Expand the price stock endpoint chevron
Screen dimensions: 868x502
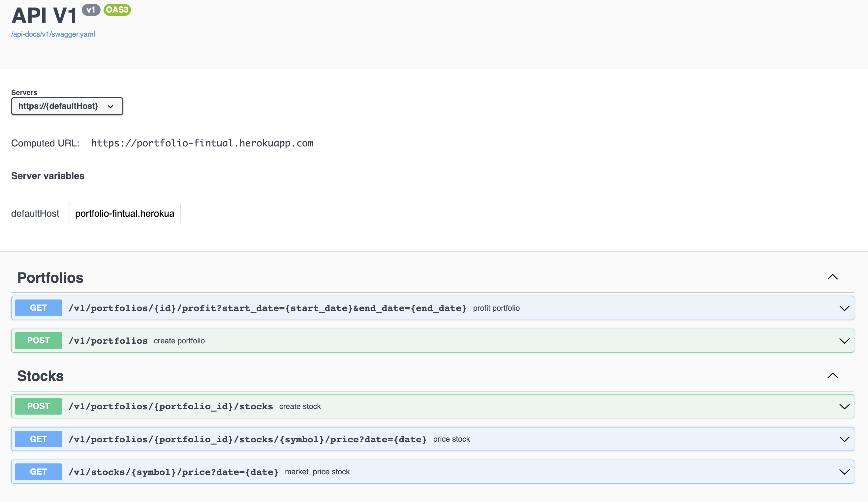click(844, 439)
